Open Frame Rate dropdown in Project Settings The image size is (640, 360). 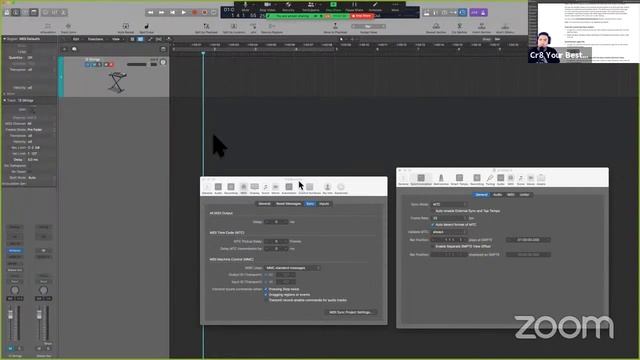pyautogui.click(x=449, y=218)
